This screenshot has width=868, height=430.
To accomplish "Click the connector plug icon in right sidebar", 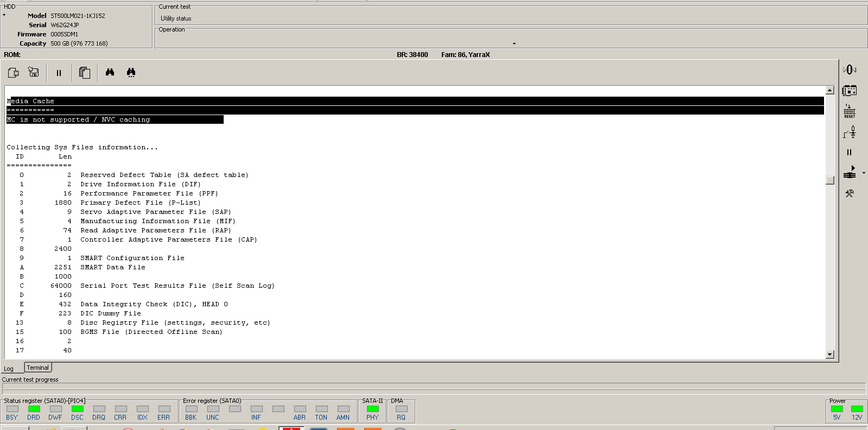I will coord(850,132).
